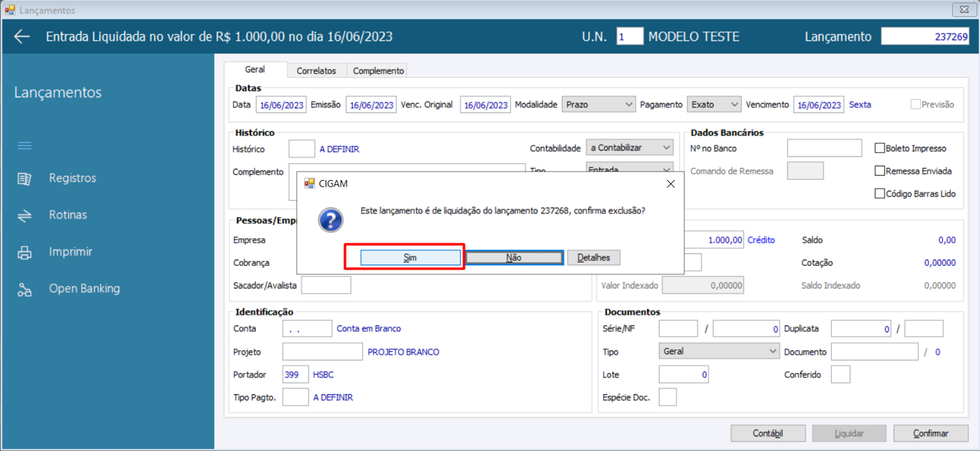Screen dimensions: 980x451
Task: Click the Lançamentos window title icon
Action: pos(10,10)
